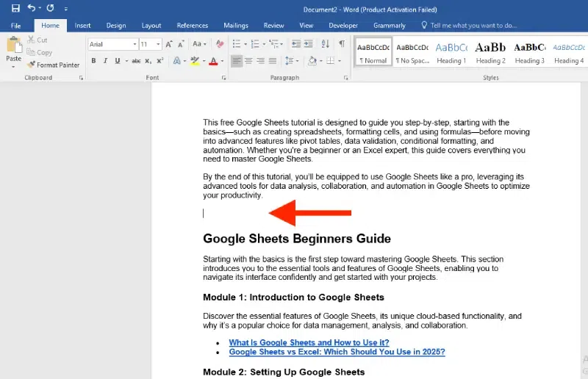Apply the red font color
Image resolution: width=588 pixels, height=379 pixels.
coord(213,61)
